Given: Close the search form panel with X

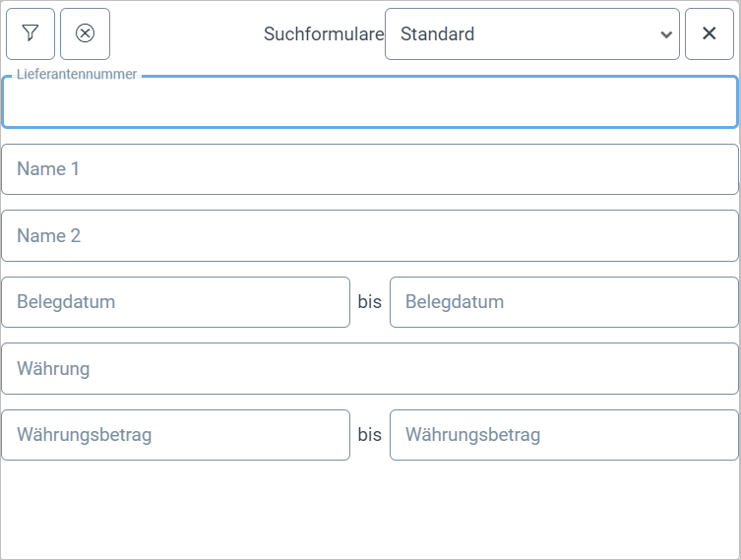Looking at the screenshot, I should 709,34.
